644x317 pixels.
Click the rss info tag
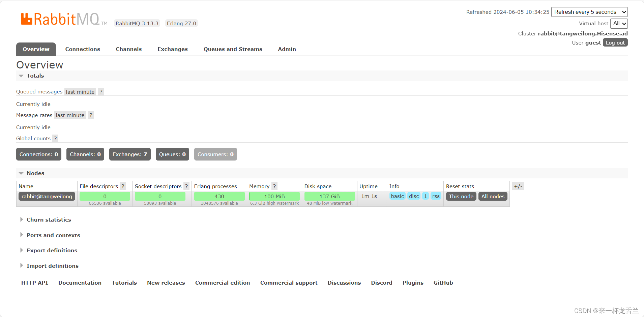tap(436, 196)
